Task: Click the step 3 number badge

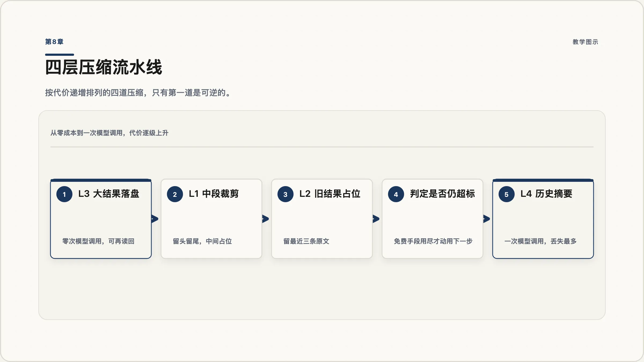Action: tap(286, 194)
